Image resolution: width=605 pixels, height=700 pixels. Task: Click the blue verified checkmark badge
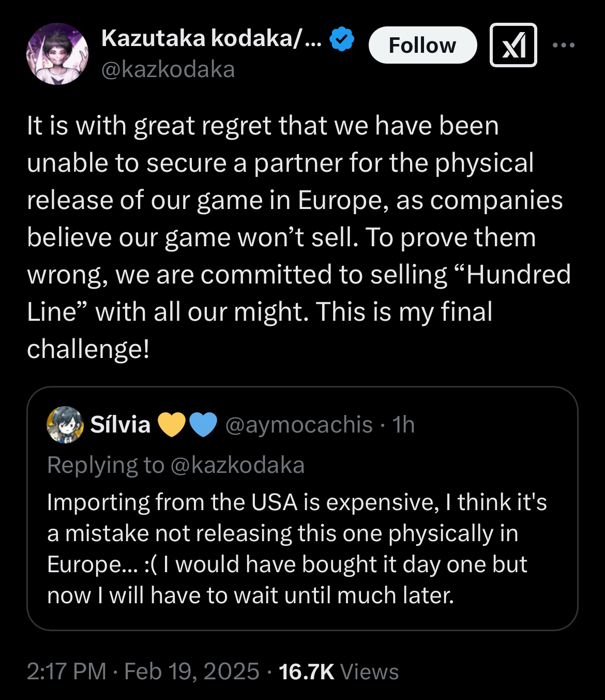[x=342, y=39]
